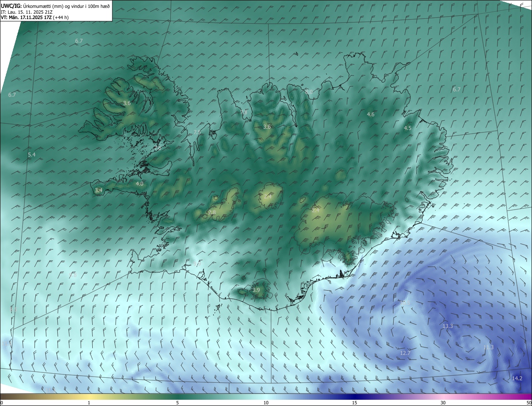The height and width of the screenshot is (406, 532).
Task: Click the 4.6 value label in the northeast
Action: click(371, 114)
